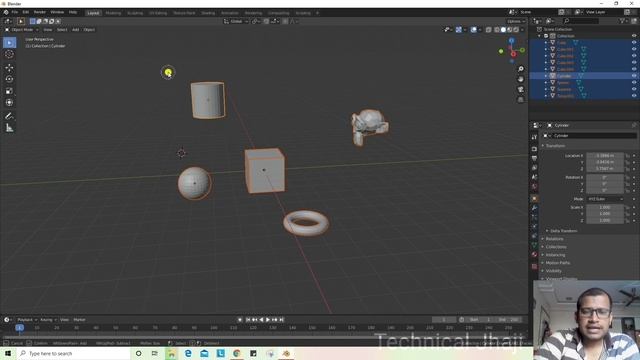Open the timeline Marker menu
Viewport: 640px width, 360px height.
pos(80,320)
